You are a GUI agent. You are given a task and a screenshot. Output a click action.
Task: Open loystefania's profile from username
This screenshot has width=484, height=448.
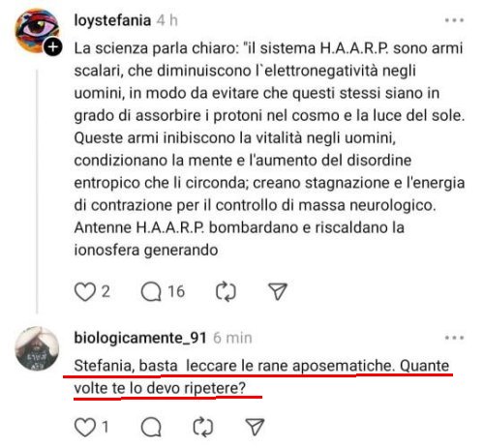[x=112, y=20]
